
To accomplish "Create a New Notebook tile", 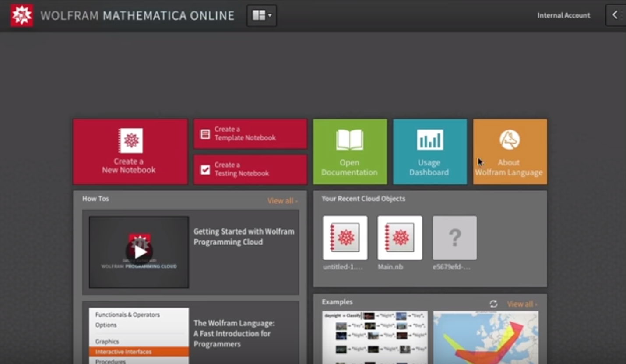I will click(x=130, y=151).
